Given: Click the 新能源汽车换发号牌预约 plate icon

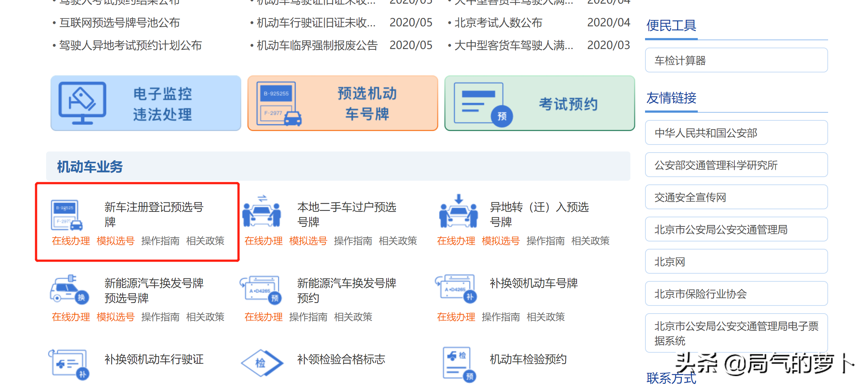Looking at the screenshot, I should [261, 290].
